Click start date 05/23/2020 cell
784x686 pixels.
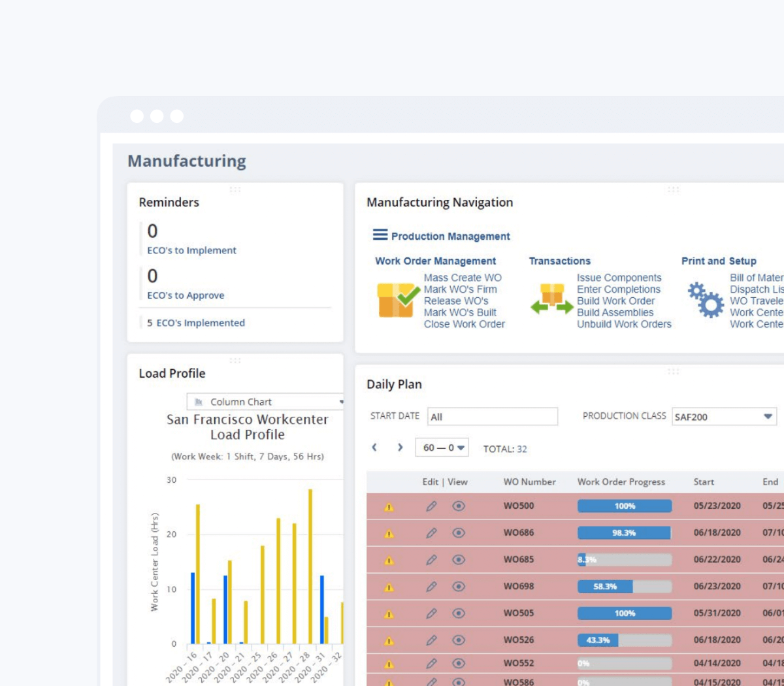[717, 506]
